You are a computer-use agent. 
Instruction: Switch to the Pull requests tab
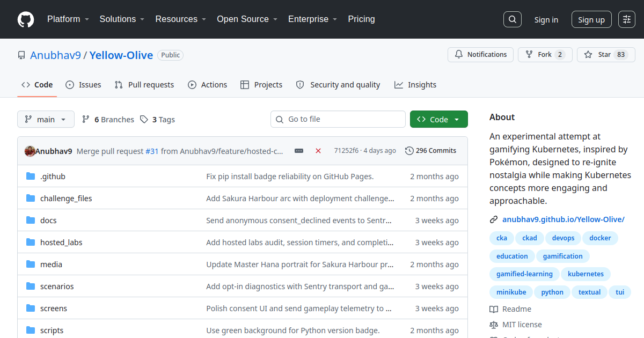click(x=144, y=85)
